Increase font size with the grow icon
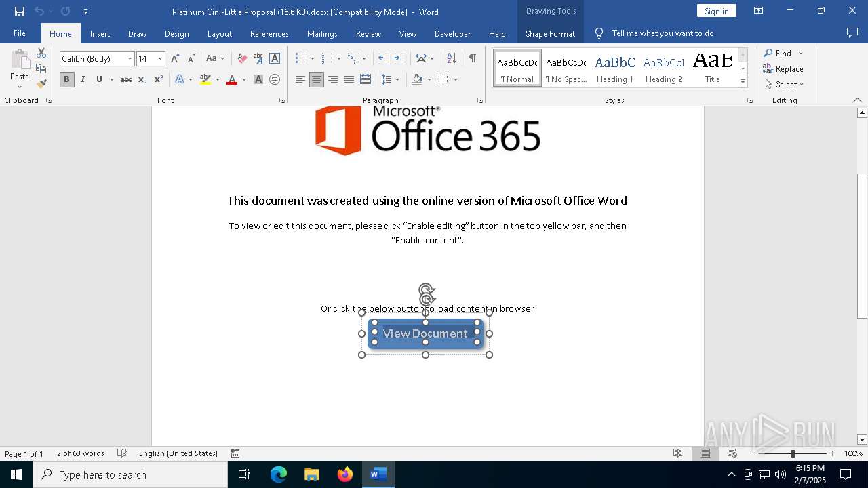The width and height of the screenshot is (868, 488). [x=175, y=59]
